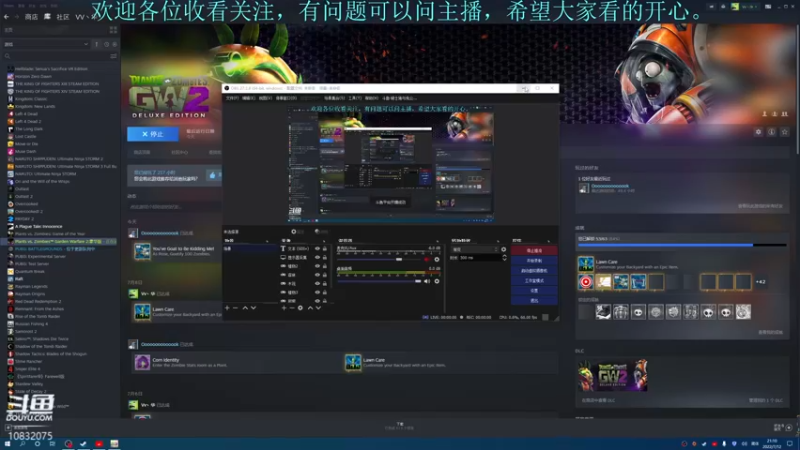Expand the +42 more achievements badge
The image size is (800, 450).
click(x=761, y=282)
